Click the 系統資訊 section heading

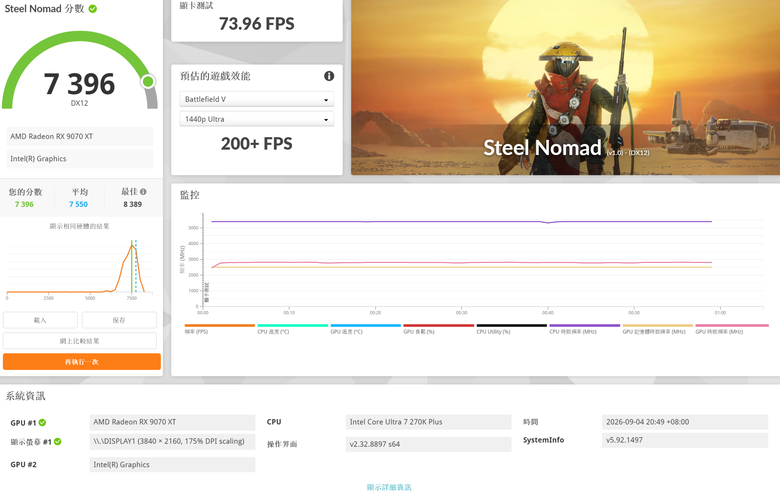25,396
